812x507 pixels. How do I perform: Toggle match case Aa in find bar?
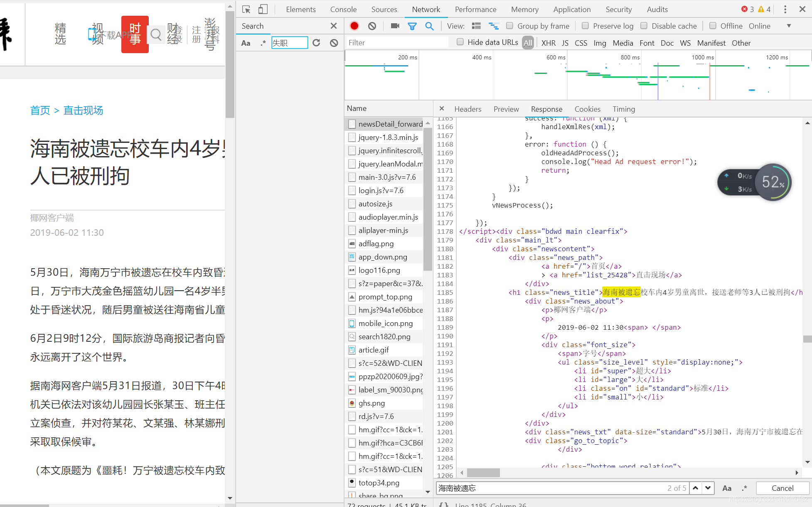point(727,488)
